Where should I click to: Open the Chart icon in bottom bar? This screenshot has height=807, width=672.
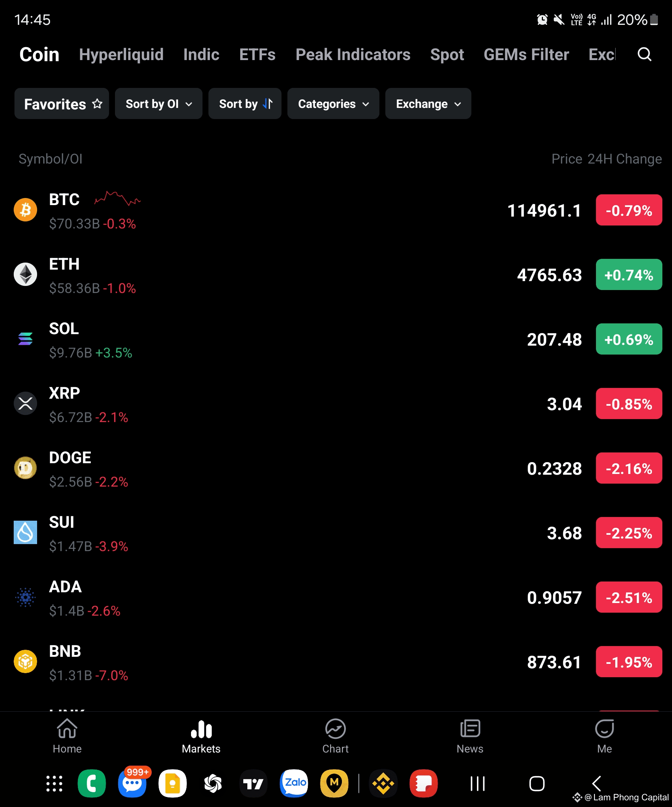pos(335,729)
